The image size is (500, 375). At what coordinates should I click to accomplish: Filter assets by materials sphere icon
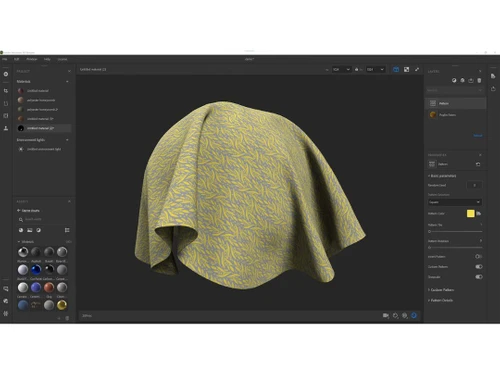tap(21, 230)
